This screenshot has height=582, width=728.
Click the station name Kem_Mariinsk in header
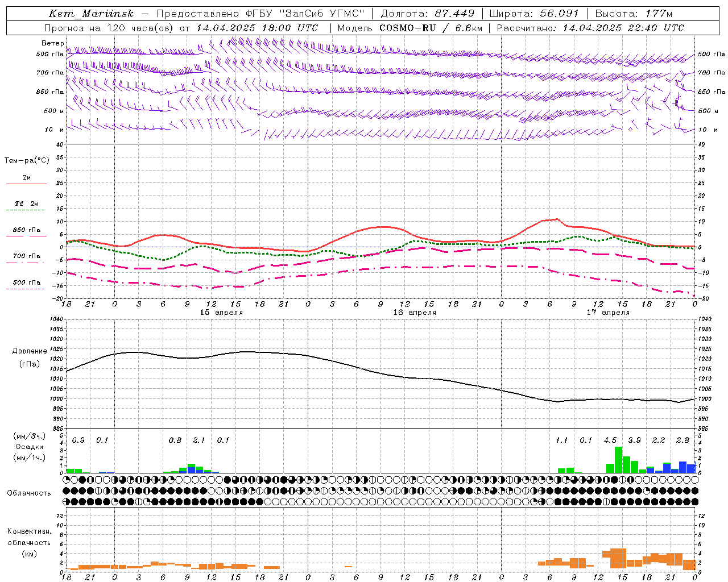pyautogui.click(x=91, y=14)
